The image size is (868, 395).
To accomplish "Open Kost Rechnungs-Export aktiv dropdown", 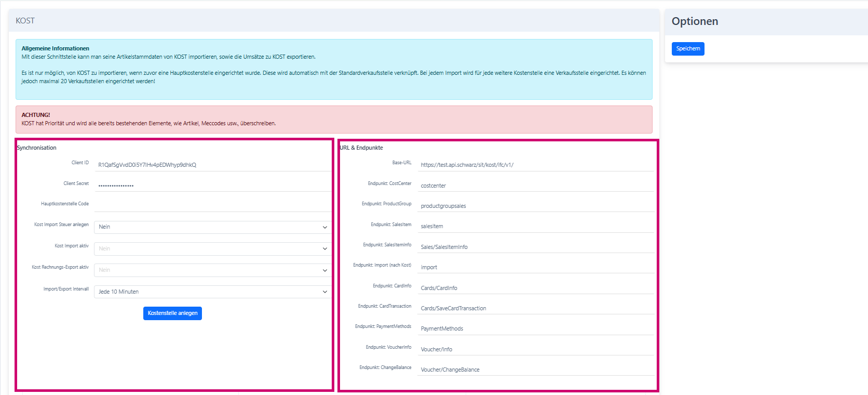I will point(213,270).
